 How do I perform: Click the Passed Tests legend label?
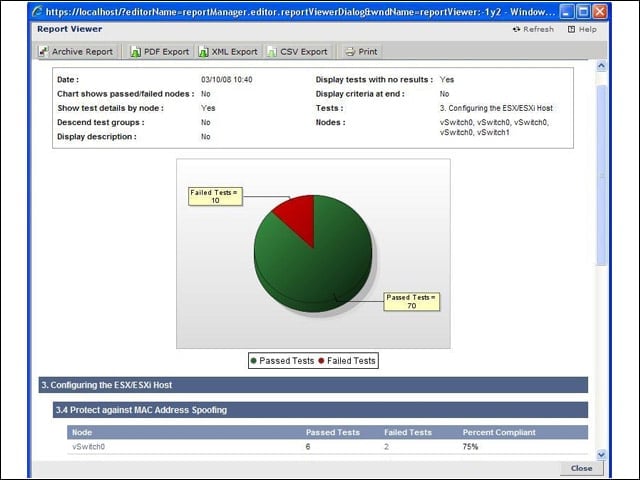(287, 361)
